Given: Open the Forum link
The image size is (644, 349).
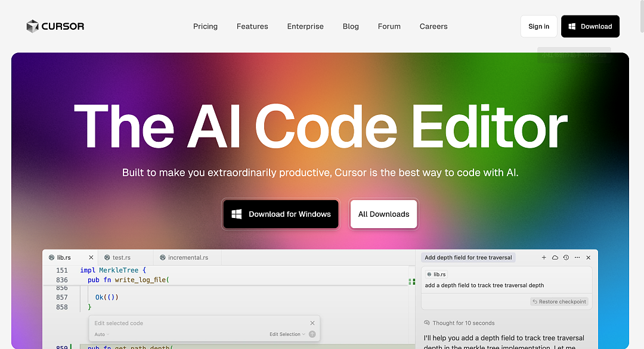Looking at the screenshot, I should click(389, 26).
